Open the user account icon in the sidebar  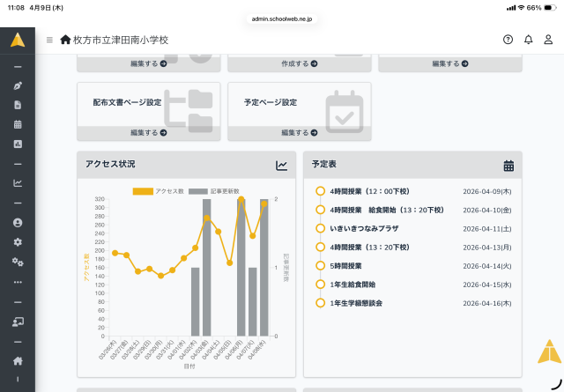tap(18, 223)
